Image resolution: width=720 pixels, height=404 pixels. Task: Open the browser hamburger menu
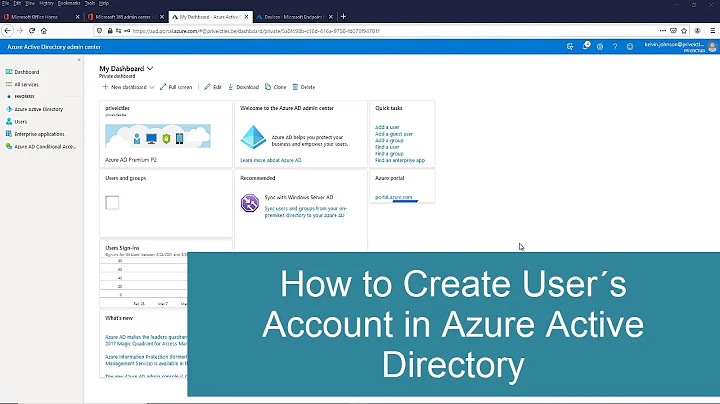(713, 31)
